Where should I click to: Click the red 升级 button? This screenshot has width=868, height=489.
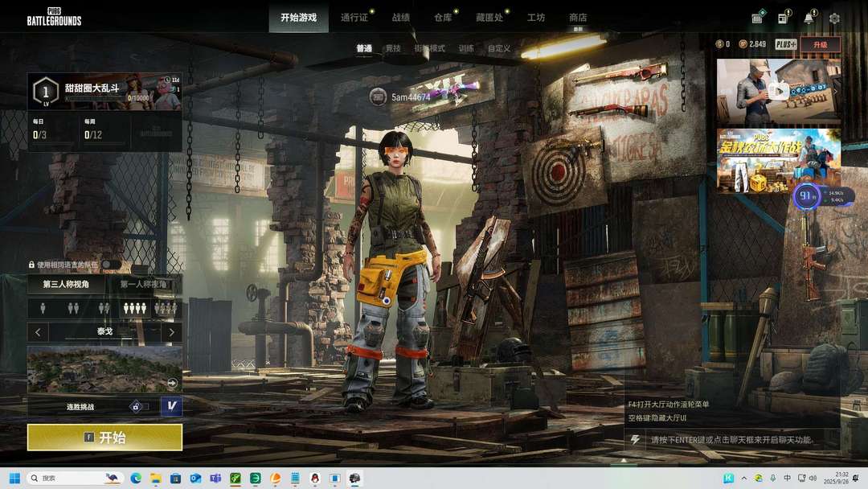point(821,44)
